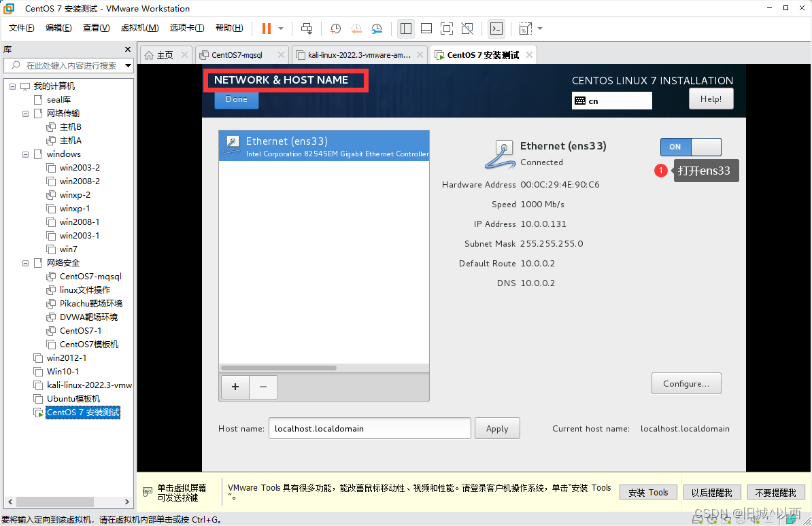This screenshot has width=812, height=526.
Task: Click the Host name input field
Action: (x=370, y=429)
